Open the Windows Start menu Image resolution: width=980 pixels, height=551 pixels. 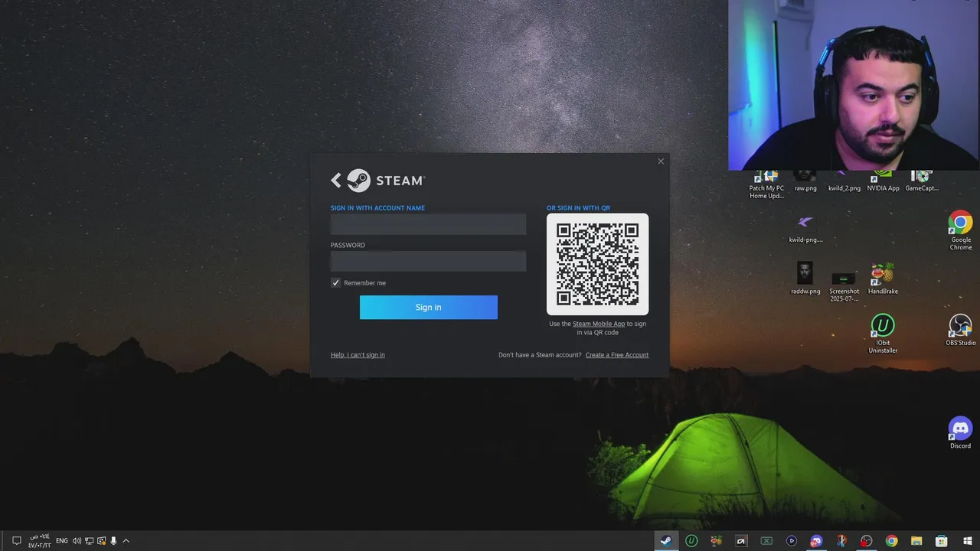(967, 541)
